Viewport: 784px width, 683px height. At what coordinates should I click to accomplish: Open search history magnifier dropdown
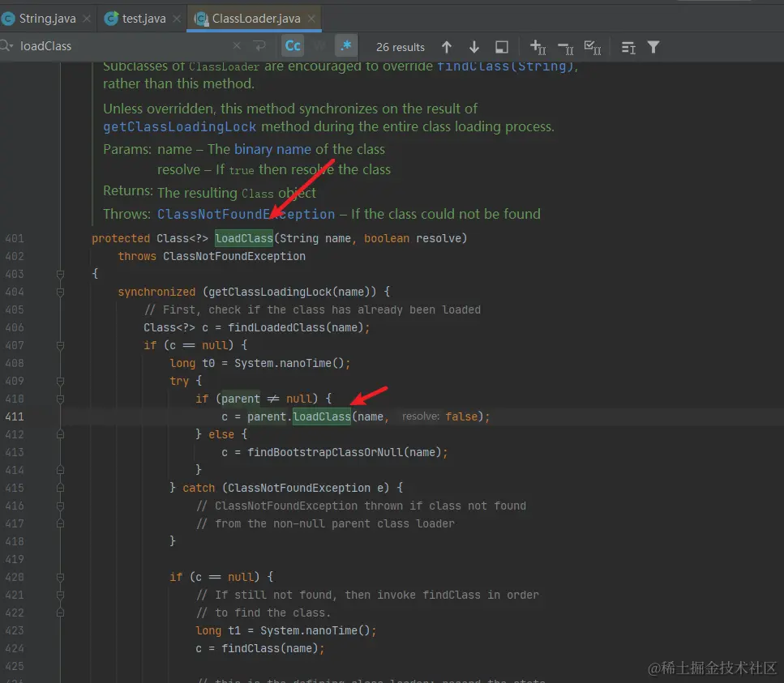pyautogui.click(x=6, y=46)
